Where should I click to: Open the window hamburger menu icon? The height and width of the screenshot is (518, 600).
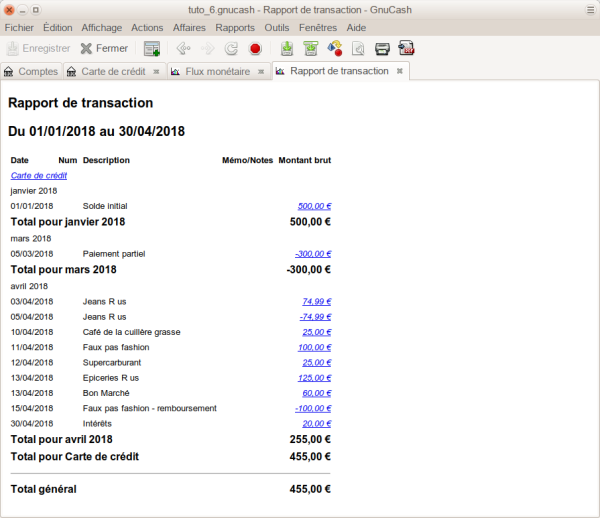point(590,10)
